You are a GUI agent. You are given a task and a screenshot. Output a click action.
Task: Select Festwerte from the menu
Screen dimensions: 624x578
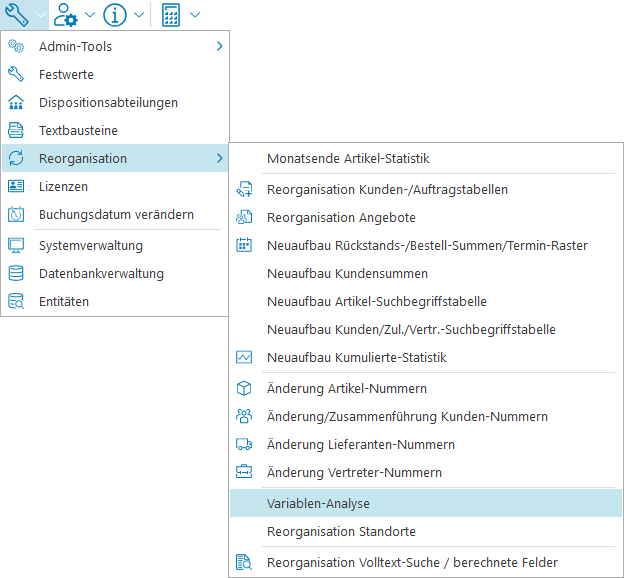(x=66, y=74)
